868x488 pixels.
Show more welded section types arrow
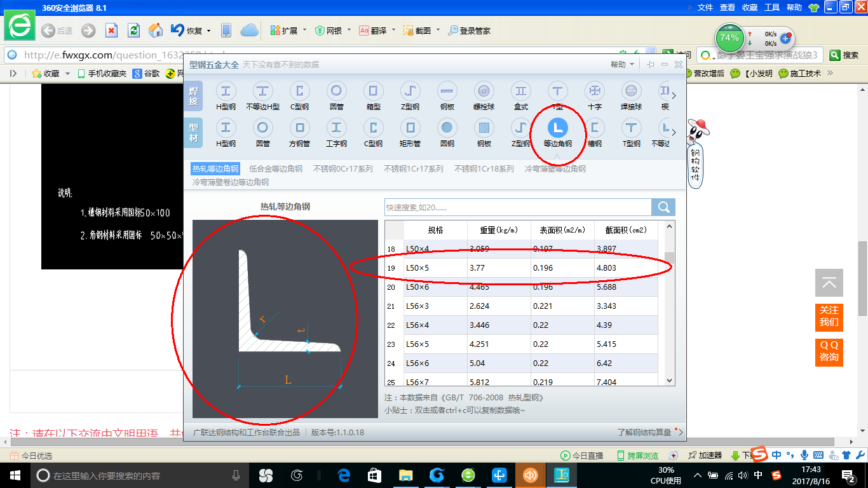tap(674, 96)
